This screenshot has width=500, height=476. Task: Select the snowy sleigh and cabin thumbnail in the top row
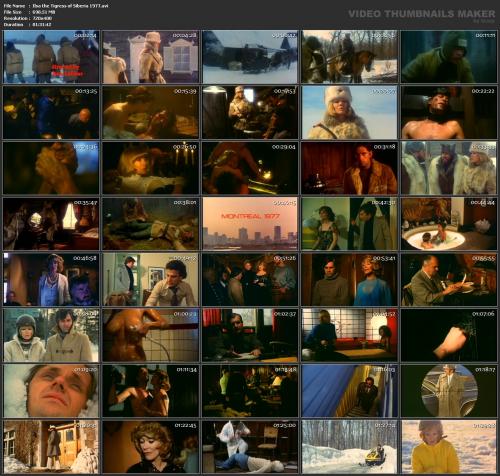pos(250,57)
